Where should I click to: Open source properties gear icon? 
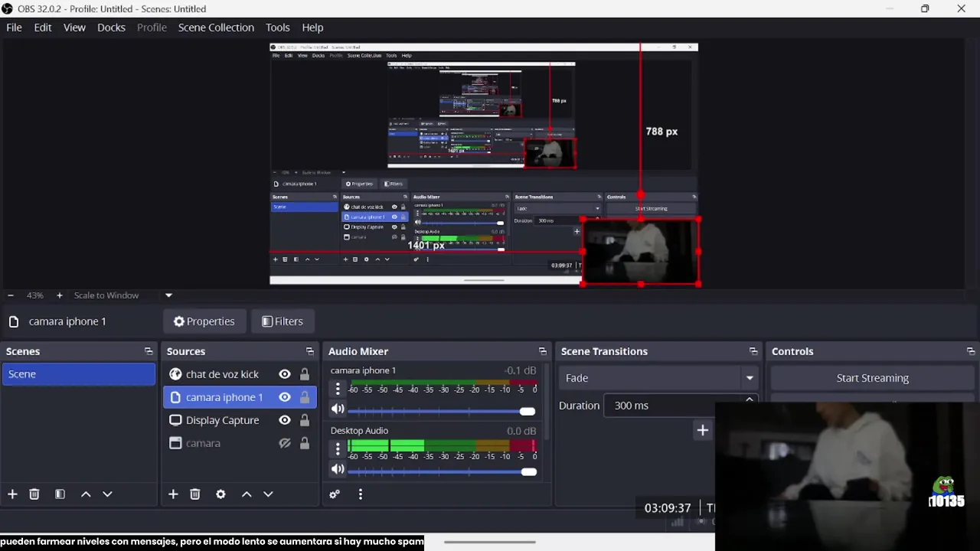click(x=220, y=494)
